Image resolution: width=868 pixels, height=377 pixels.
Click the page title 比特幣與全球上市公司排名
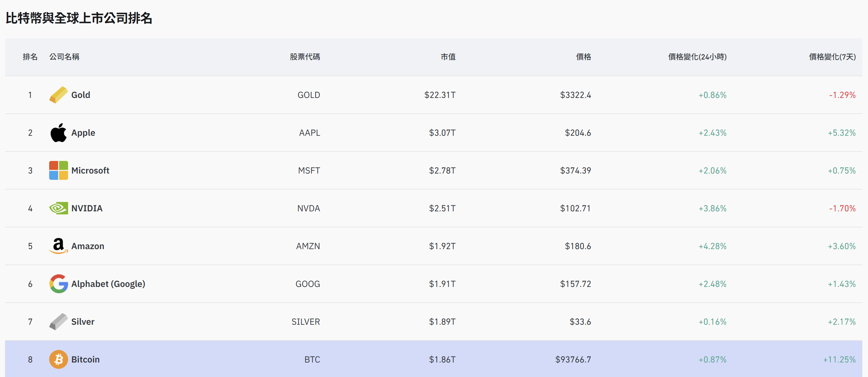79,18
